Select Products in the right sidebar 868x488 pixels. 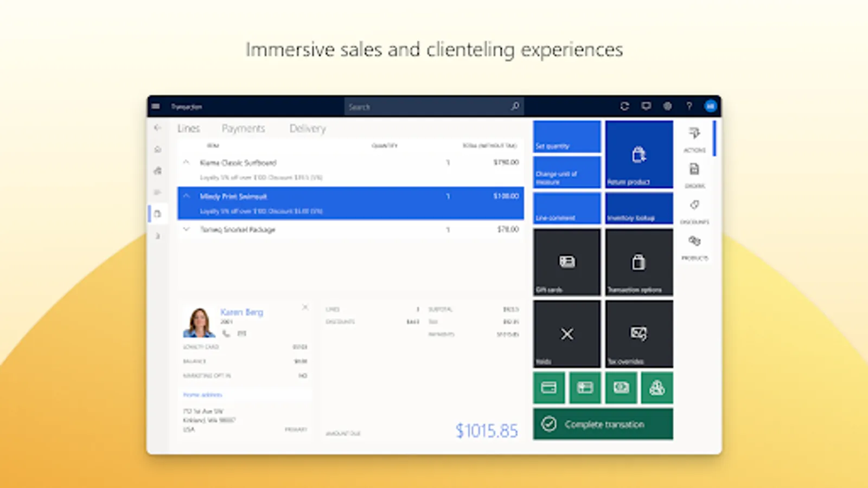click(x=695, y=247)
